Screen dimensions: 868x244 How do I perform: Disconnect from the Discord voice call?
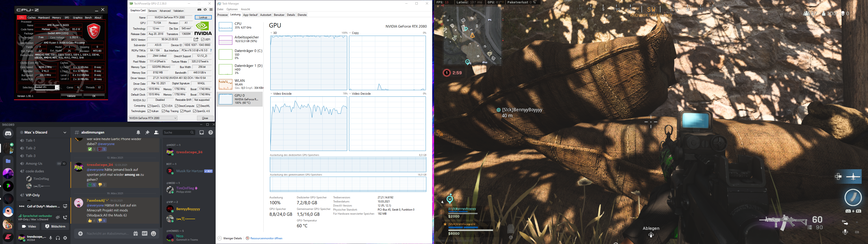65,217
